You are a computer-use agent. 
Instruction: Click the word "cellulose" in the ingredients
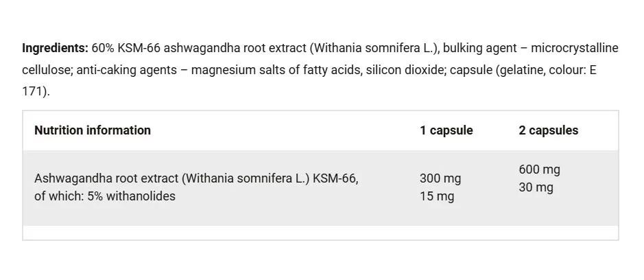coord(47,70)
